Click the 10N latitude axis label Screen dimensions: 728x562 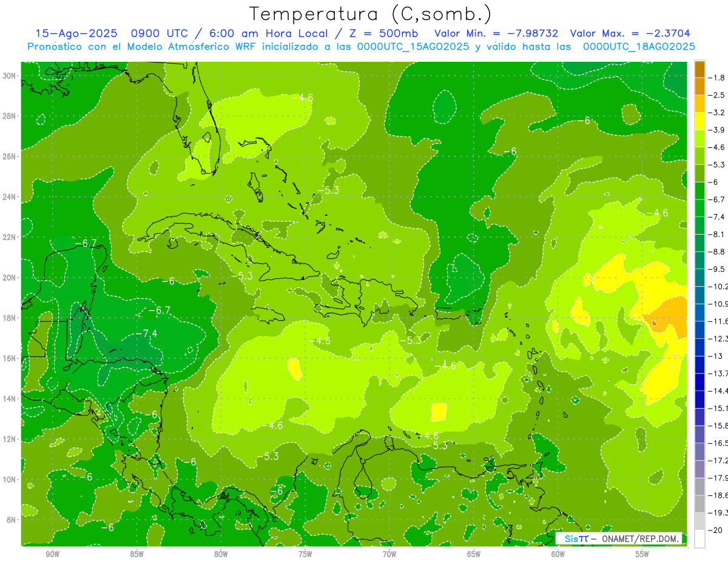coord(9,480)
